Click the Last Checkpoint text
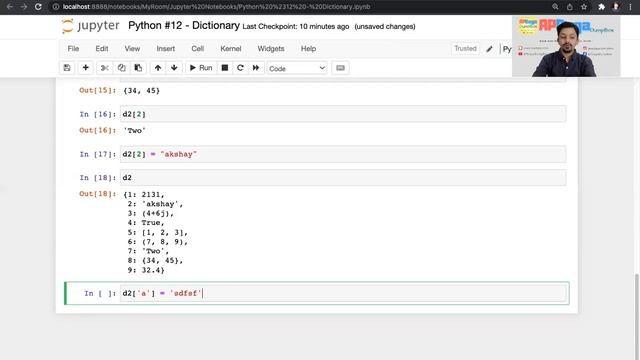Image resolution: width=640 pixels, height=360 pixels. point(296,27)
